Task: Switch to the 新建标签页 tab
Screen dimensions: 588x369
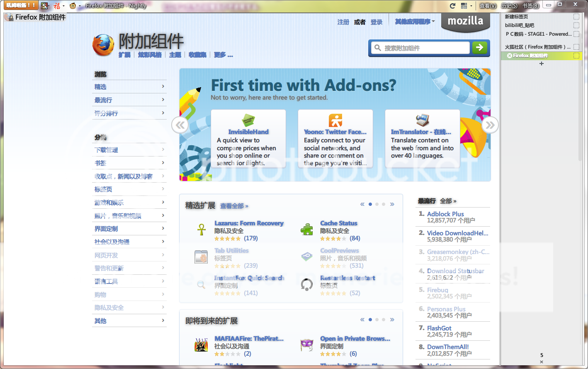Action: point(541,17)
